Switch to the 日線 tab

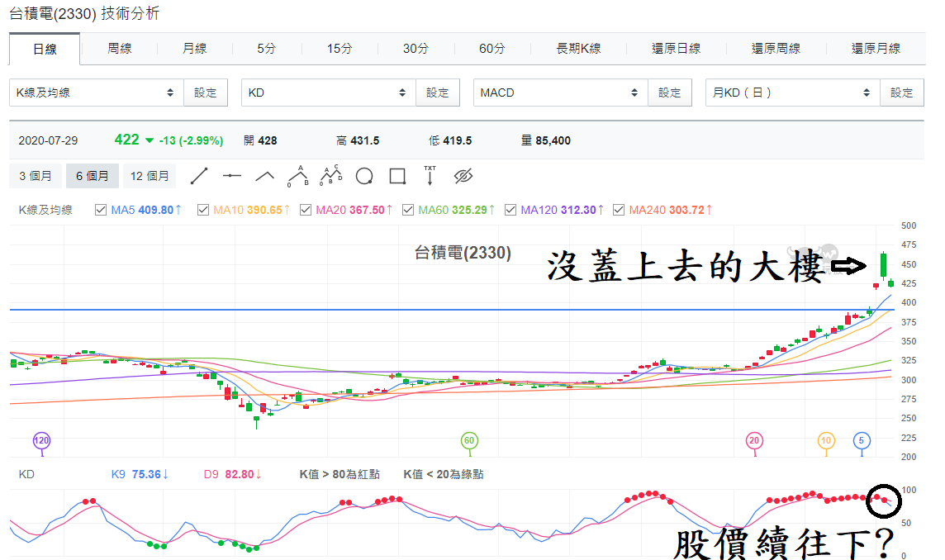[x=44, y=49]
